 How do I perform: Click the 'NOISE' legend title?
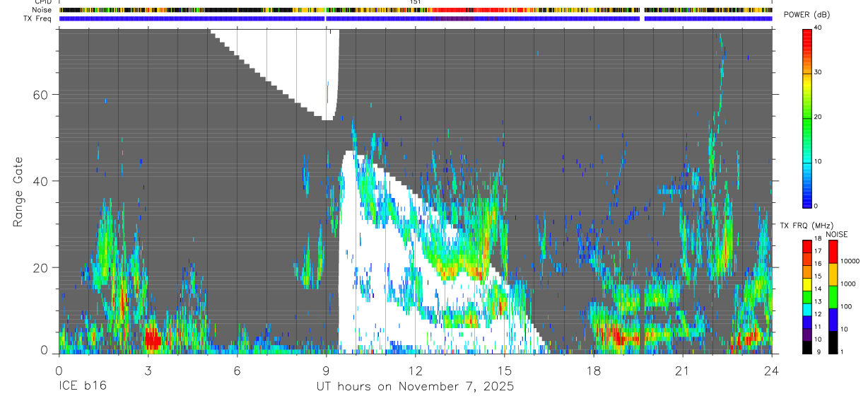click(837, 234)
